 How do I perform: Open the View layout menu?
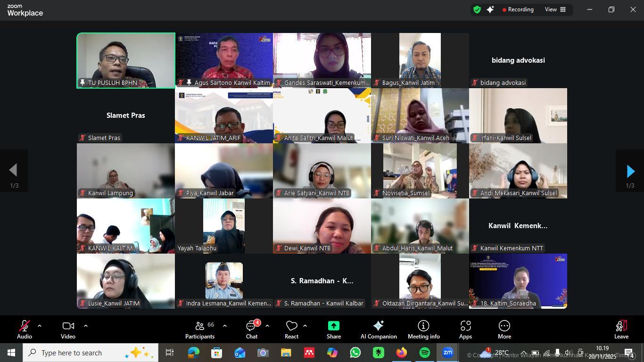555,9
